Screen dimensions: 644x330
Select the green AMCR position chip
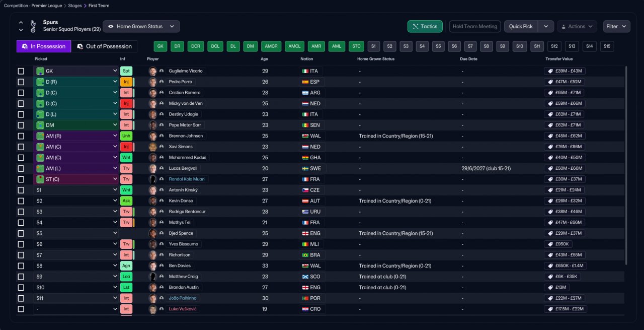[x=271, y=46]
